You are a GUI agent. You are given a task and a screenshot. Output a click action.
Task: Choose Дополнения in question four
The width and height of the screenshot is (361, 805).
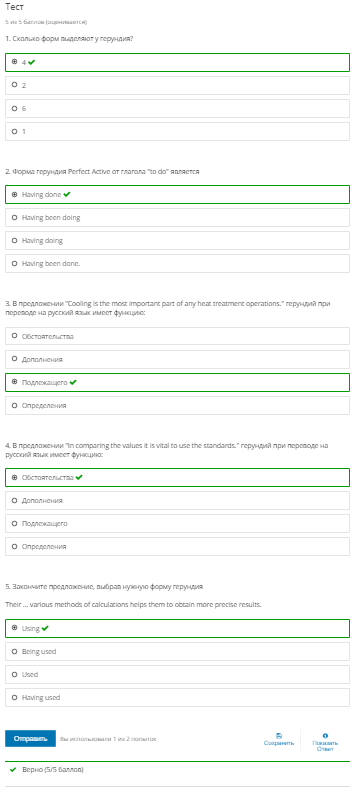click(x=177, y=501)
